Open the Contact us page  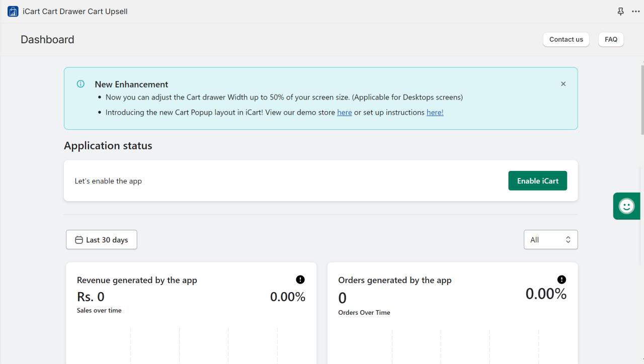[x=566, y=40]
